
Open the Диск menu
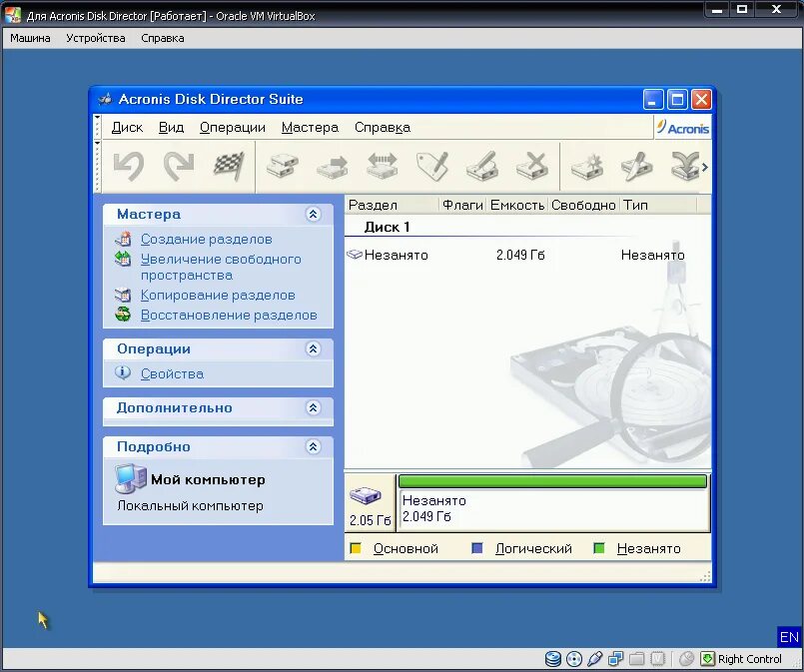click(x=127, y=127)
